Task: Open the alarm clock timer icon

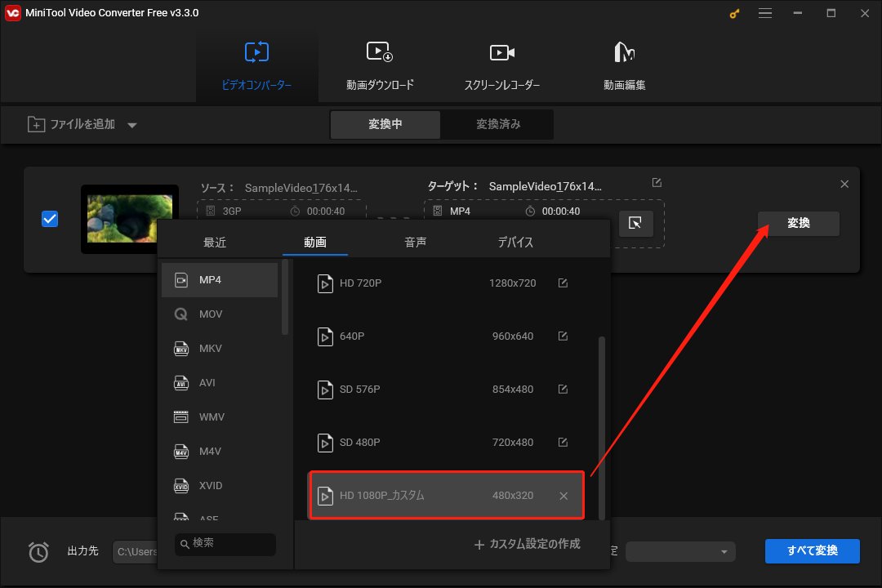Action: coord(38,551)
